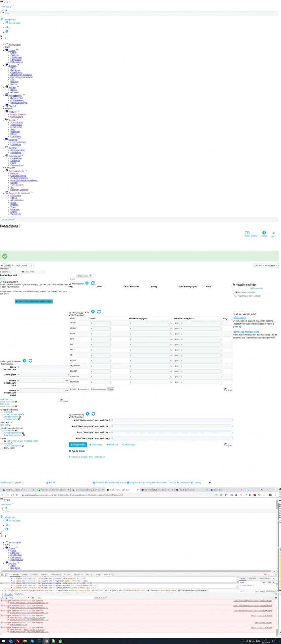Refresh the Varer og salg panel
Screen dimensions: 281x644
click(x=94, y=414)
